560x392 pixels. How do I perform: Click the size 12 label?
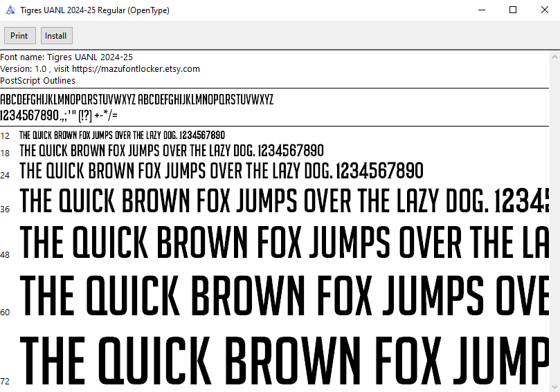point(5,136)
